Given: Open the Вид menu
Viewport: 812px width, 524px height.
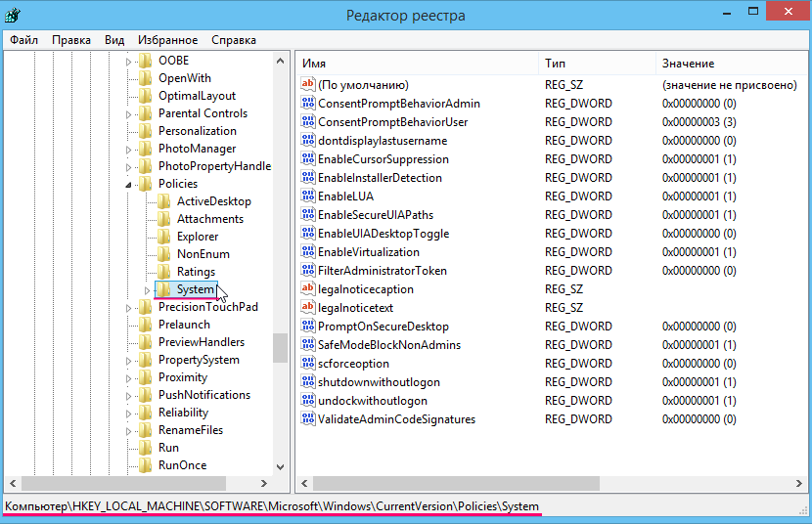Looking at the screenshot, I should [x=114, y=40].
